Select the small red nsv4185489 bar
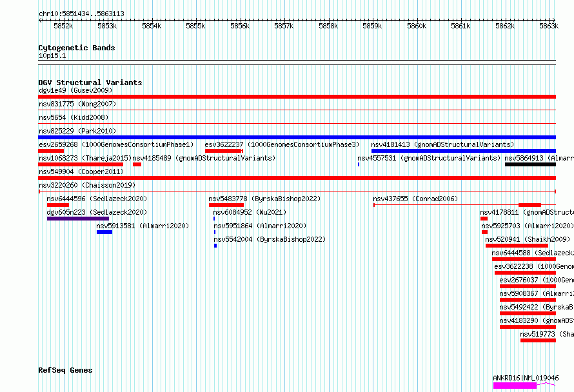Image resolution: width=574 pixels, height=392 pixels. pos(137,164)
